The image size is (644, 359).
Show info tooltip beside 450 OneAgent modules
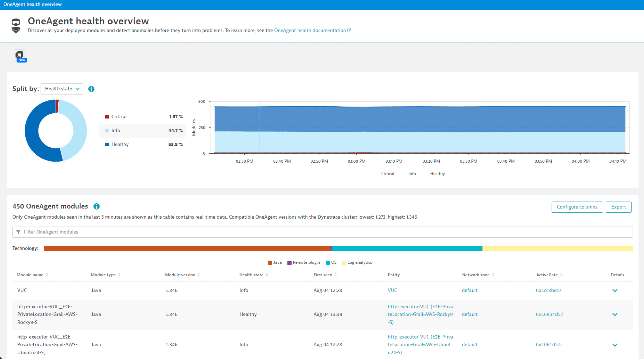point(96,207)
